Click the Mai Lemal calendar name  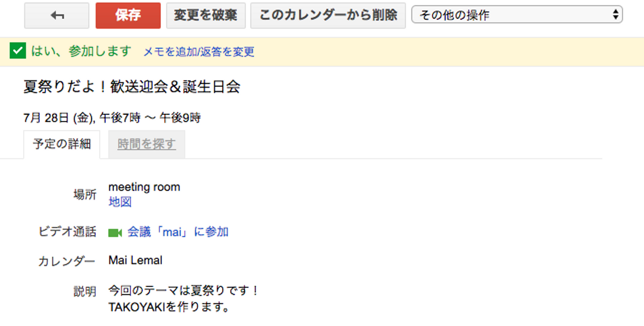click(136, 260)
